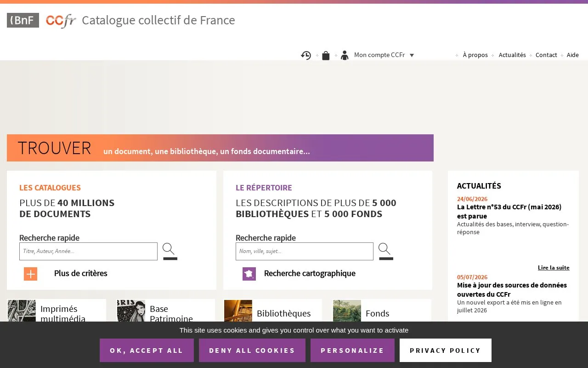Open Recherche cartographique map search
Image resolution: width=588 pixels, height=368 pixels.
310,273
